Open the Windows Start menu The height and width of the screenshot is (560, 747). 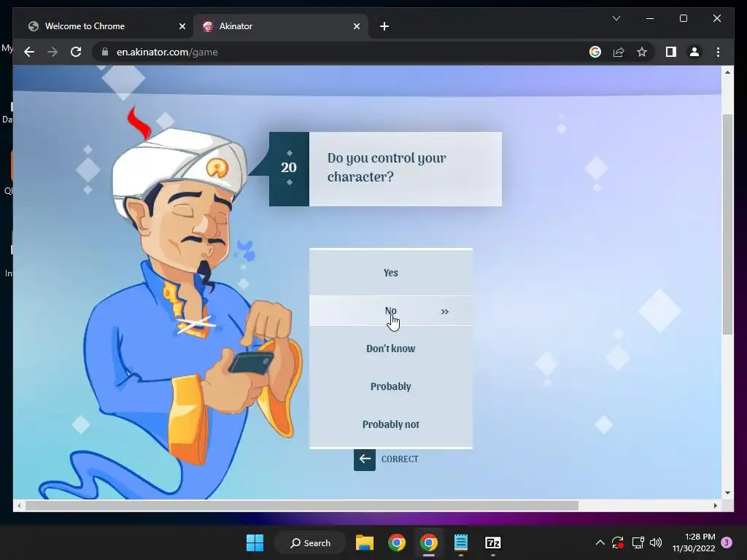point(255,542)
